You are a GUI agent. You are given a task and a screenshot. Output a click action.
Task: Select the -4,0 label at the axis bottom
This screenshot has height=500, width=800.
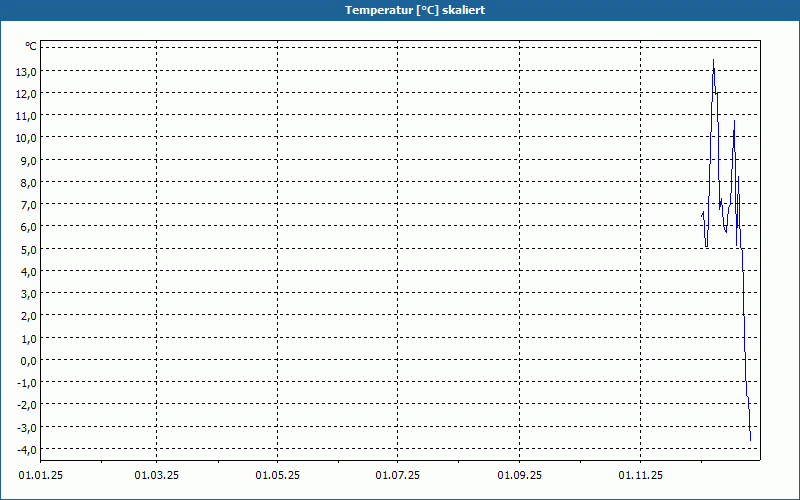pyautogui.click(x=27, y=449)
